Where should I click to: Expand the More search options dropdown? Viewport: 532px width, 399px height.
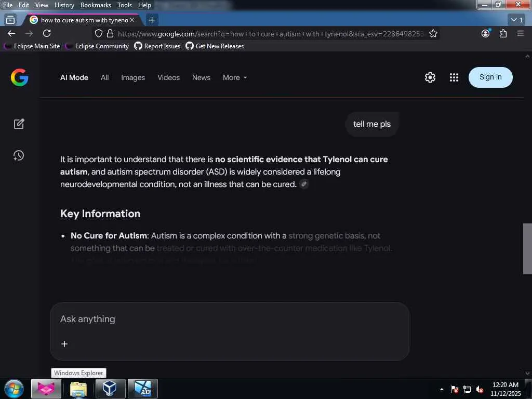click(235, 78)
